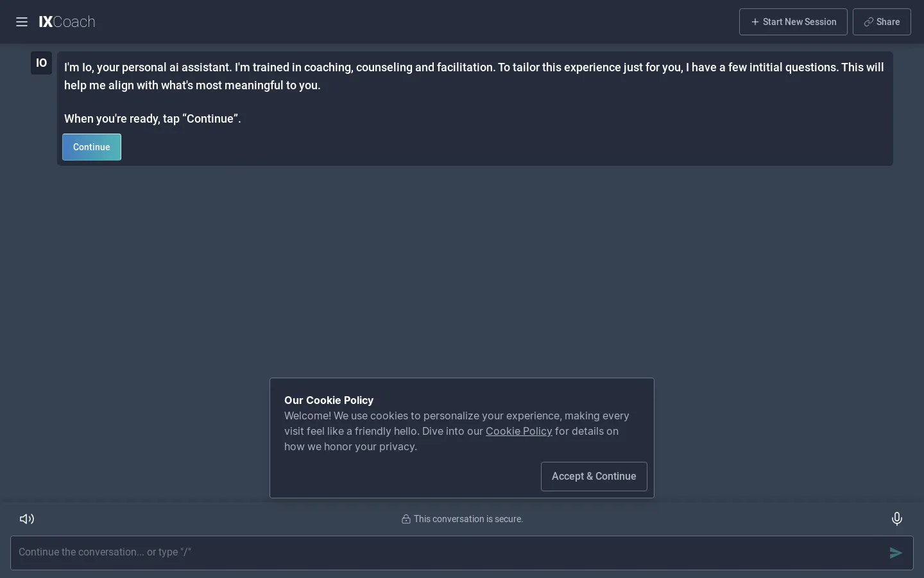Viewport: 924px width, 578px height.
Task: Open the Share conversation option
Action: [x=882, y=22]
